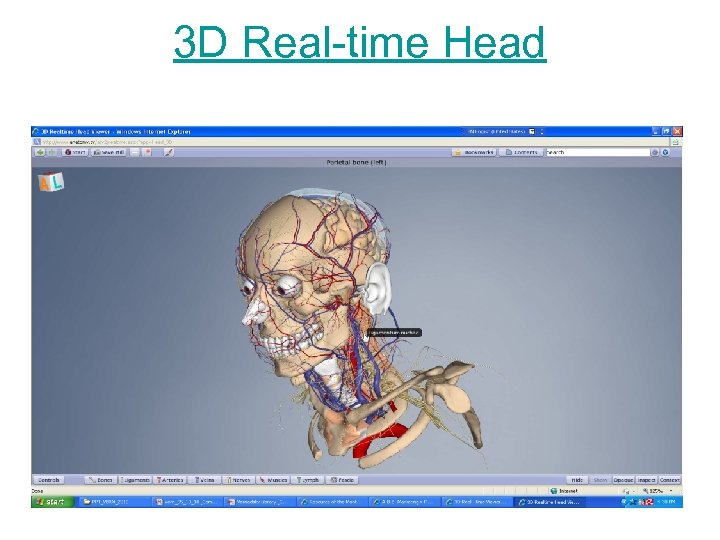Open the Controls panel button
Image resolution: width=720 pixels, height=540 pixels.
point(49,480)
